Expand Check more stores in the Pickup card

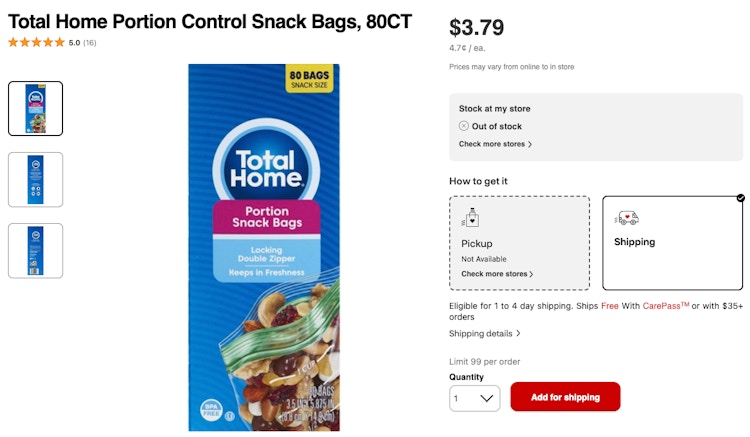tap(497, 274)
